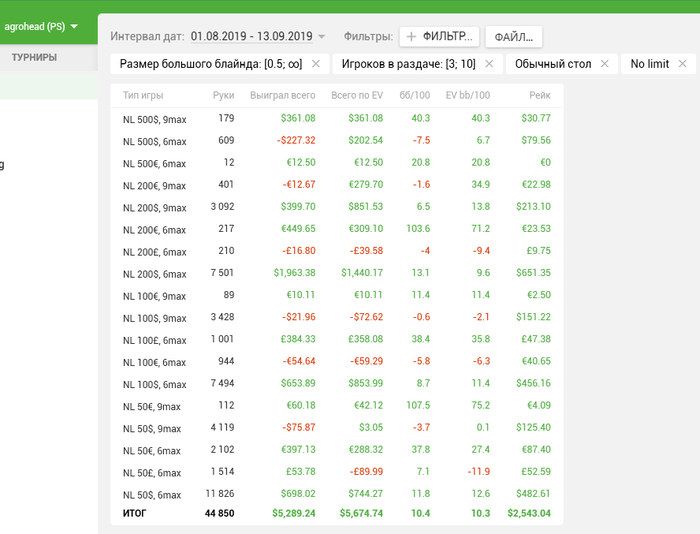Screen dimensions: 700x534
Task: Click the ИТОГ total row label
Action: coord(134,513)
